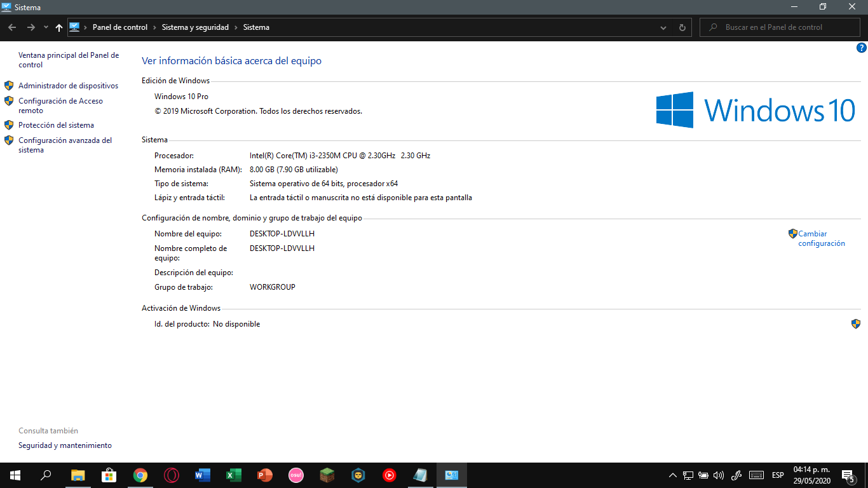Viewport: 868px width, 488px height.
Task: Click the 'Cambiar configuración' link
Action: [x=821, y=238]
